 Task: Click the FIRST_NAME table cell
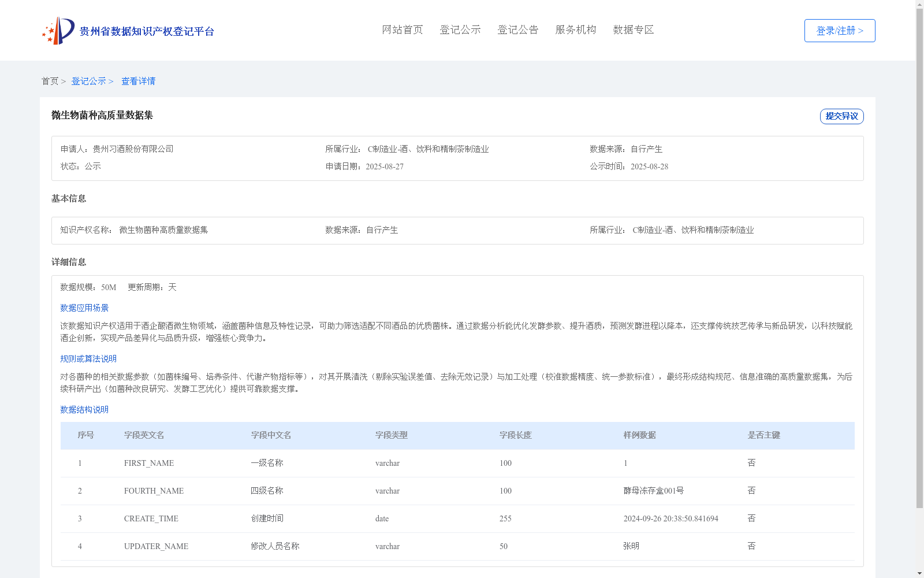[x=149, y=463]
